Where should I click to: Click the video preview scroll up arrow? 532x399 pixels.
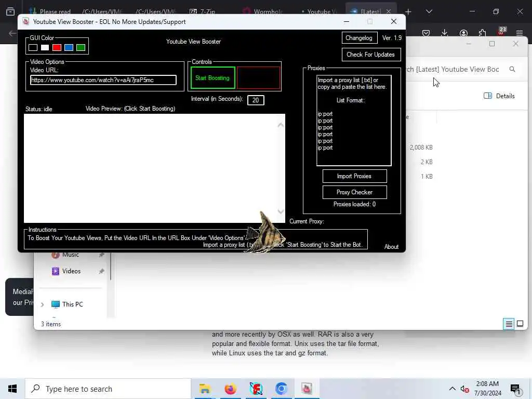(x=281, y=125)
